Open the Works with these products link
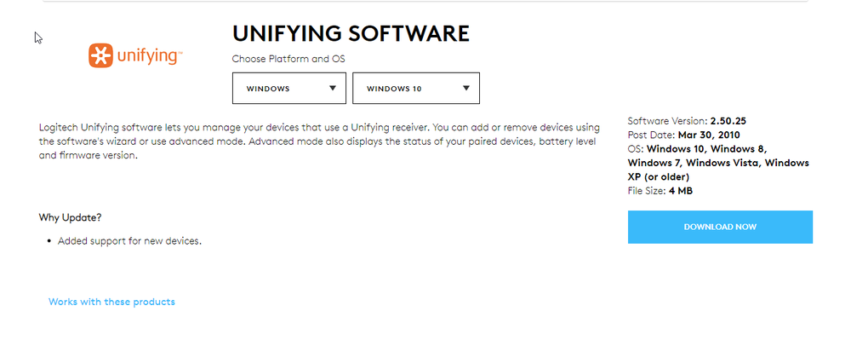 click(x=111, y=302)
